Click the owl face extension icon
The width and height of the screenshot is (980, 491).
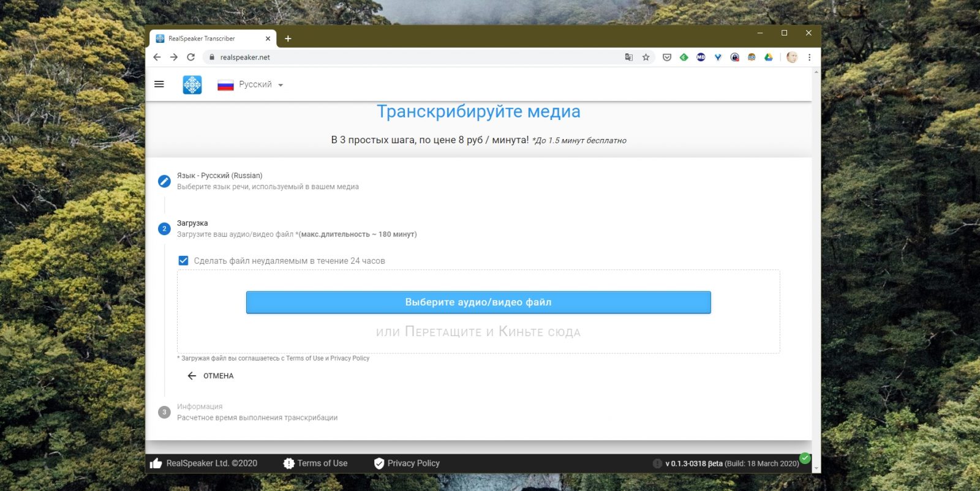tap(752, 57)
